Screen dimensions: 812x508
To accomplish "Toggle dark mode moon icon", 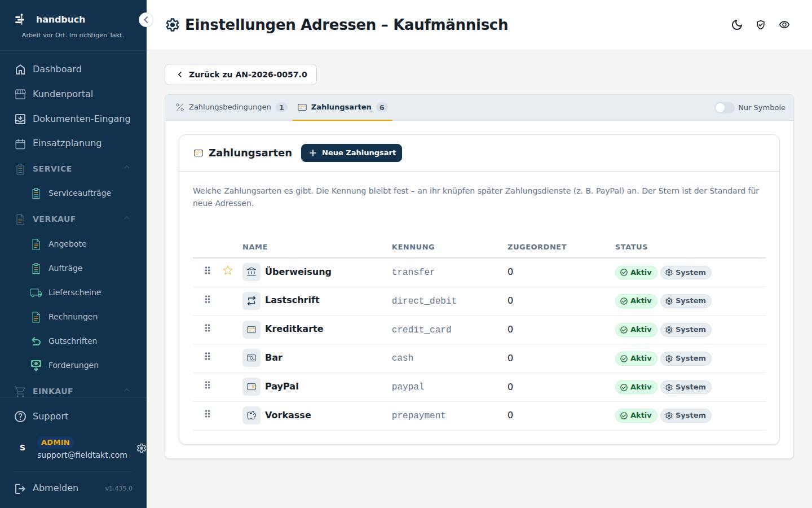I will [x=737, y=25].
